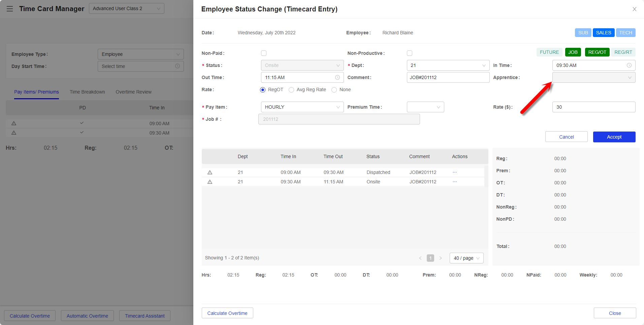Select the Avg Reg Rate radio button
644x325 pixels.
click(291, 90)
